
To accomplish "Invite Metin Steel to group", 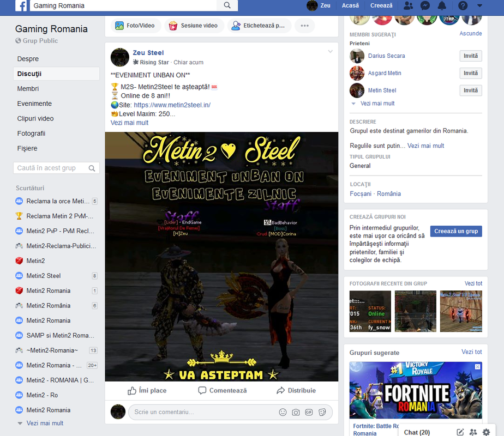I will pyautogui.click(x=471, y=90).
